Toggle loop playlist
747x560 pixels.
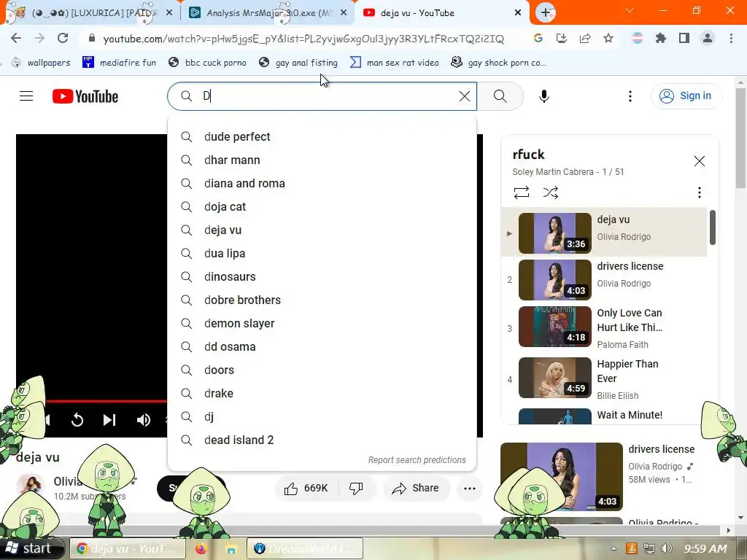(521, 192)
